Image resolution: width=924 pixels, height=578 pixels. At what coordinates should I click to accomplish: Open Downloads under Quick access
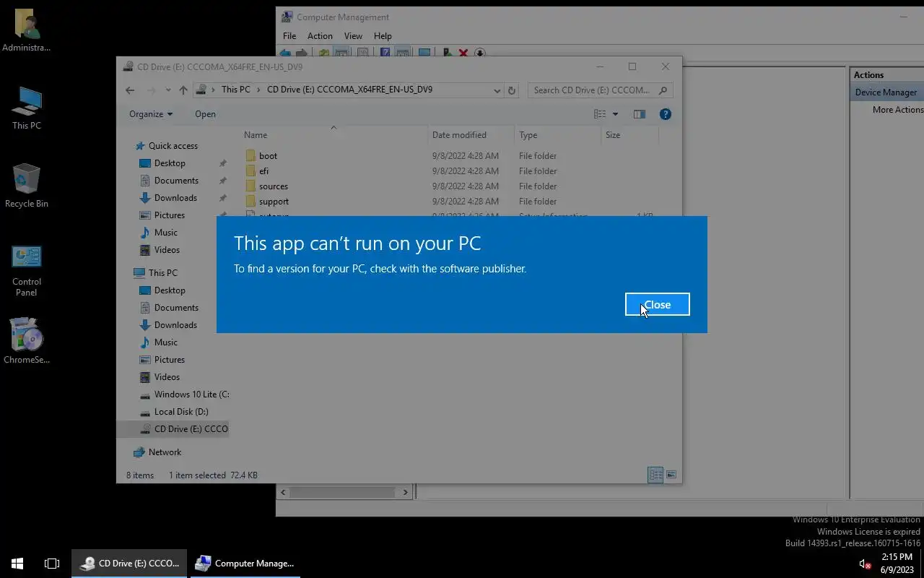[x=175, y=197]
